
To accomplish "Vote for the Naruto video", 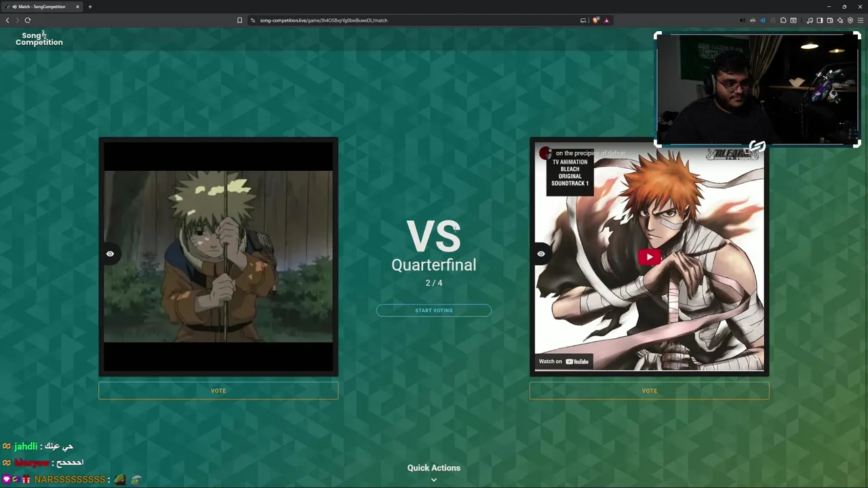I will click(218, 390).
